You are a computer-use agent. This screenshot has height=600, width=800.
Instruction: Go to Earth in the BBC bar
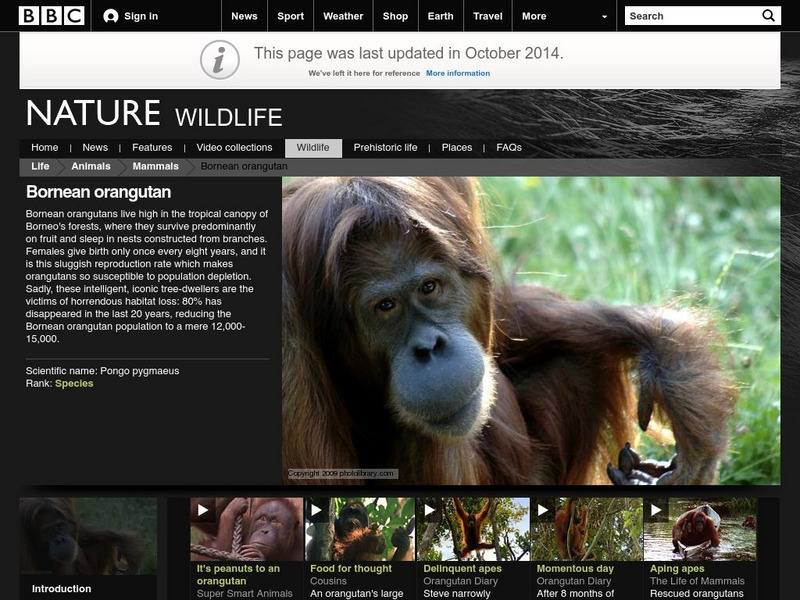[440, 16]
